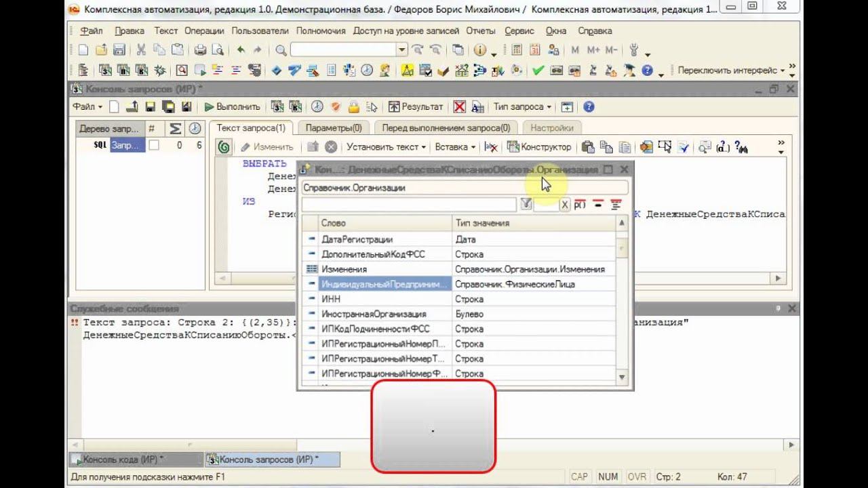
Task: Click the popup filter text input field
Action: [409, 204]
